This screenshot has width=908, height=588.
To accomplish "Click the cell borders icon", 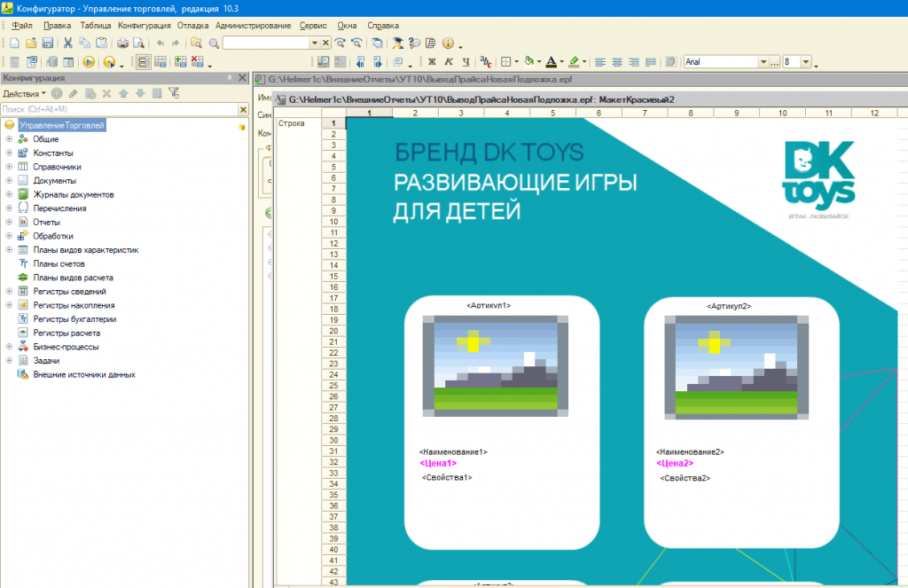I will 505,62.
